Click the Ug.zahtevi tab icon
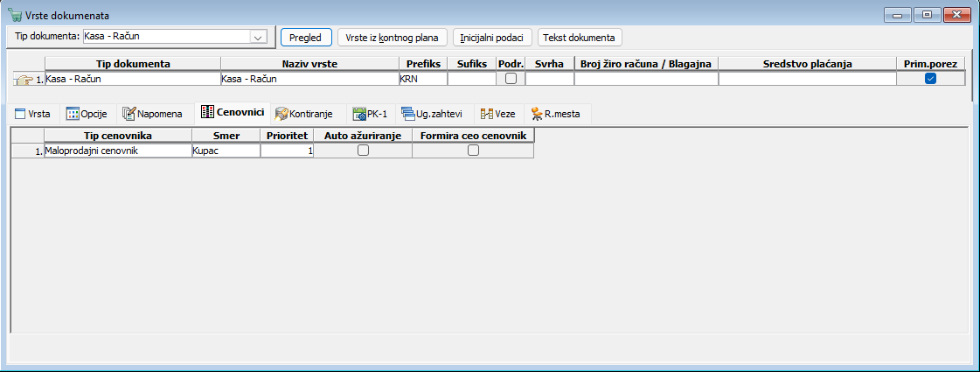Image resolution: width=980 pixels, height=372 pixels. (408, 114)
